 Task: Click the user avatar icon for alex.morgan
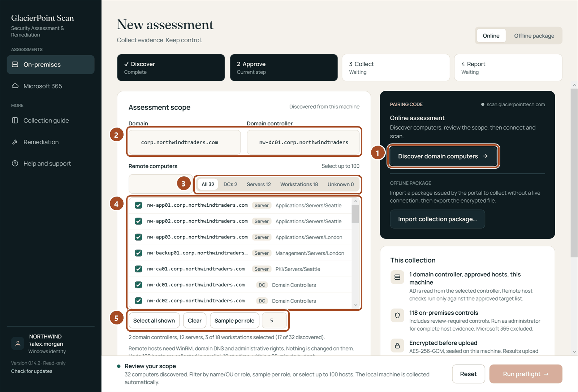click(18, 343)
